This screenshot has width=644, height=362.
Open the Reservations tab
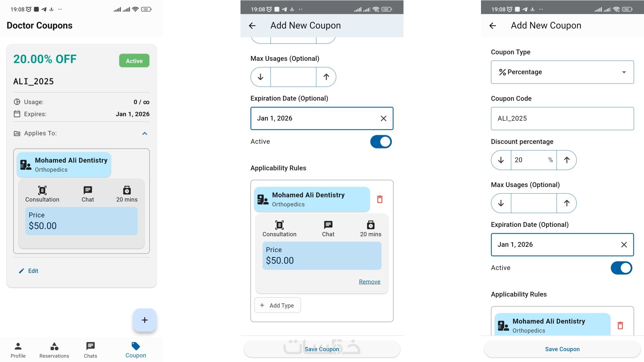(x=54, y=350)
